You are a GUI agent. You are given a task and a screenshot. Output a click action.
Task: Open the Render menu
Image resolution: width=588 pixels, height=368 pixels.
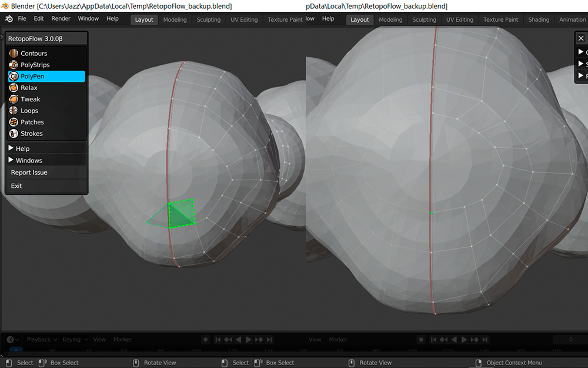point(61,18)
